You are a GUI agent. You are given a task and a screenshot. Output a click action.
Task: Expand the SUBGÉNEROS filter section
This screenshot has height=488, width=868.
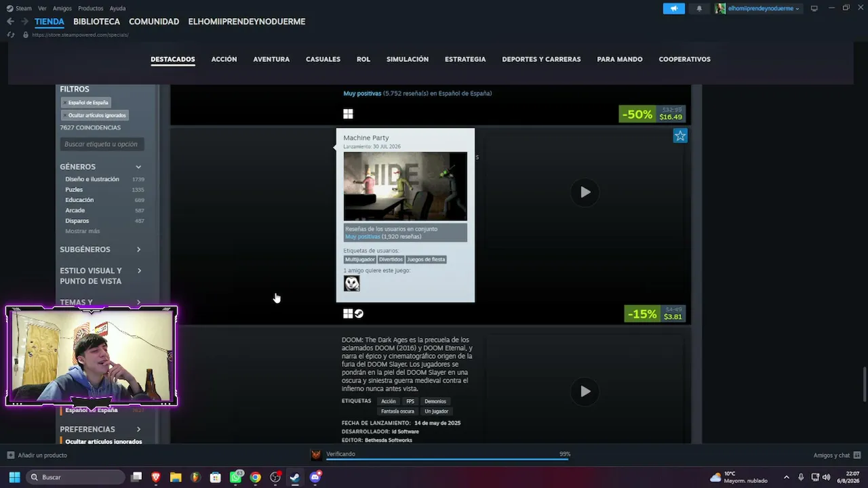tap(138, 249)
